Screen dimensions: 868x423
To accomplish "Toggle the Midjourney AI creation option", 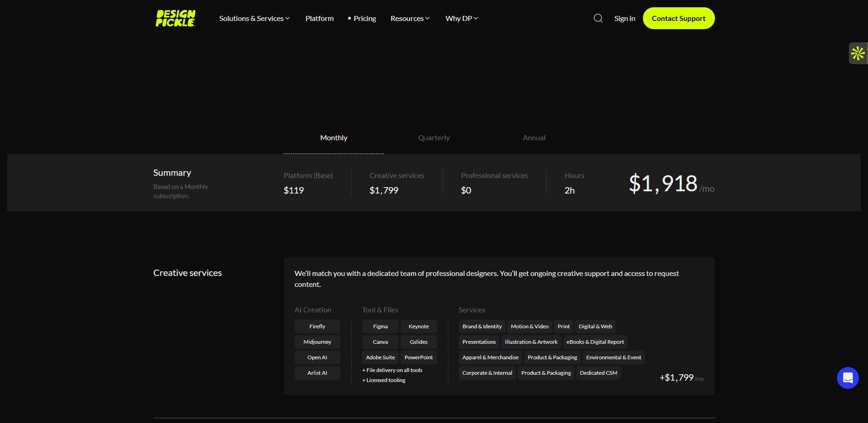I will pyautogui.click(x=317, y=341).
